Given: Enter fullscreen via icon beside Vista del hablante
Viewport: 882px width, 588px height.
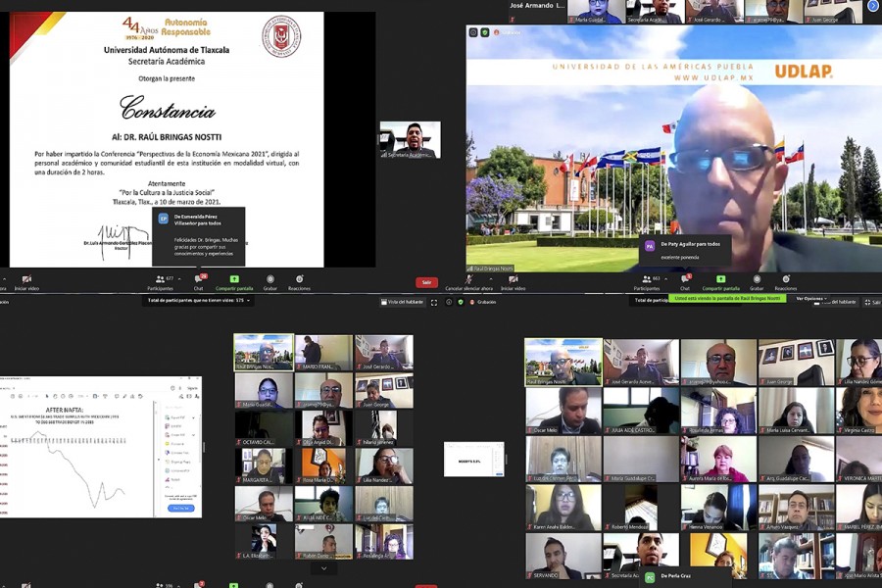Looking at the screenshot, I should 434,302.
